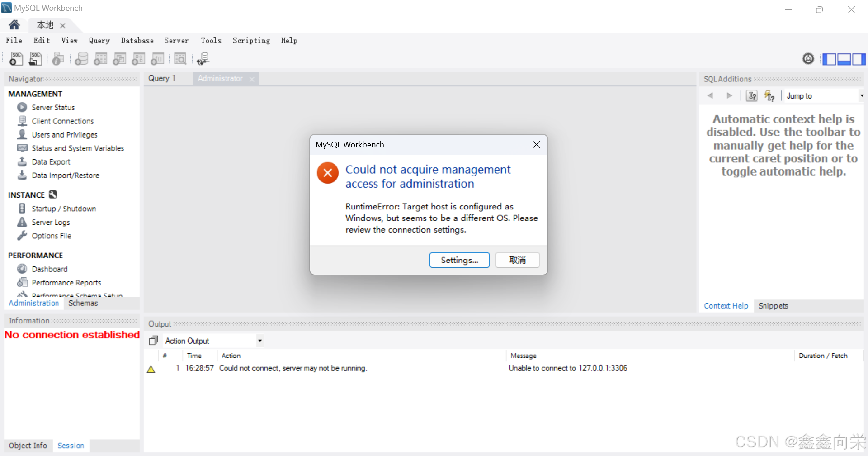The image size is (868, 456).
Task: Click the Settings... button in dialog
Action: [x=459, y=260]
